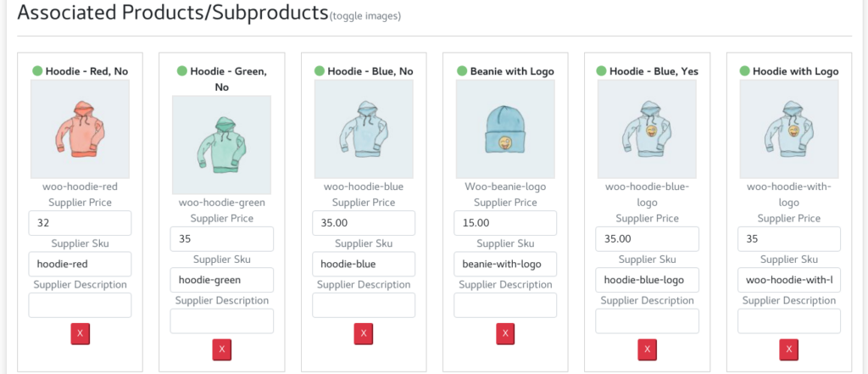This screenshot has width=868, height=374.
Task: Select the Hoodie - Green, No title
Action: coord(228,79)
